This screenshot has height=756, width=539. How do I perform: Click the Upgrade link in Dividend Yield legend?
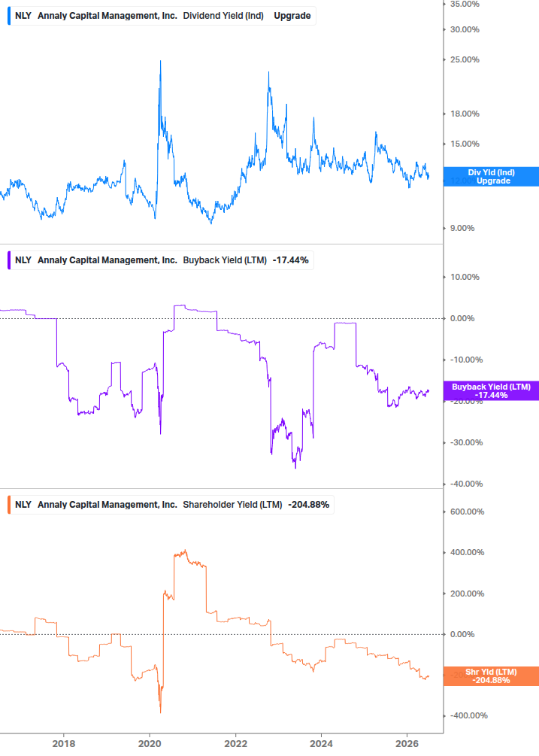pos(292,16)
